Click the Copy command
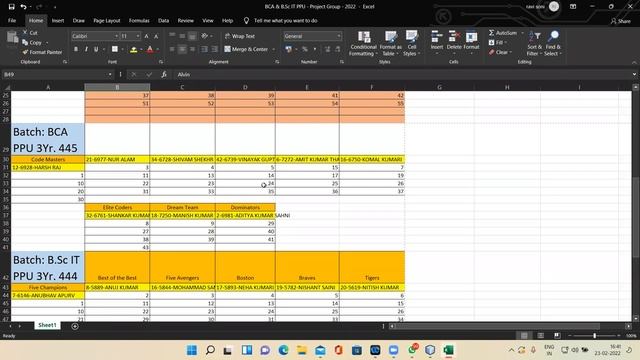640x360 pixels. point(33,42)
